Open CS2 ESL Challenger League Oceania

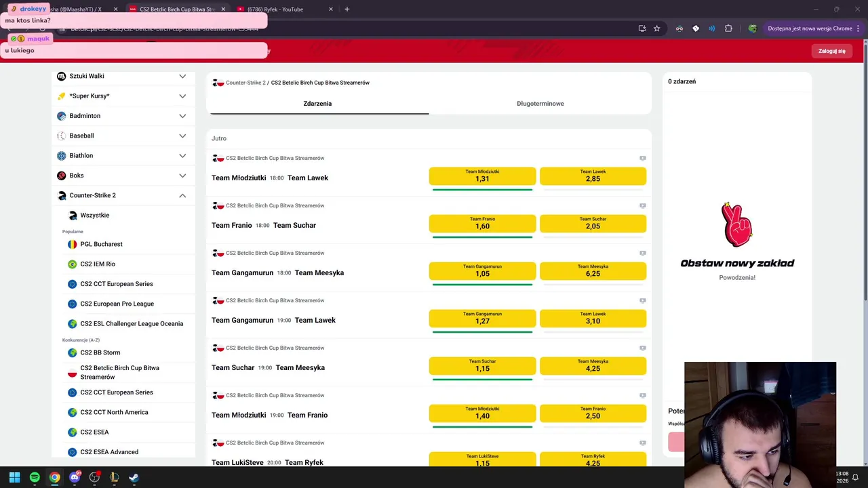coord(132,323)
